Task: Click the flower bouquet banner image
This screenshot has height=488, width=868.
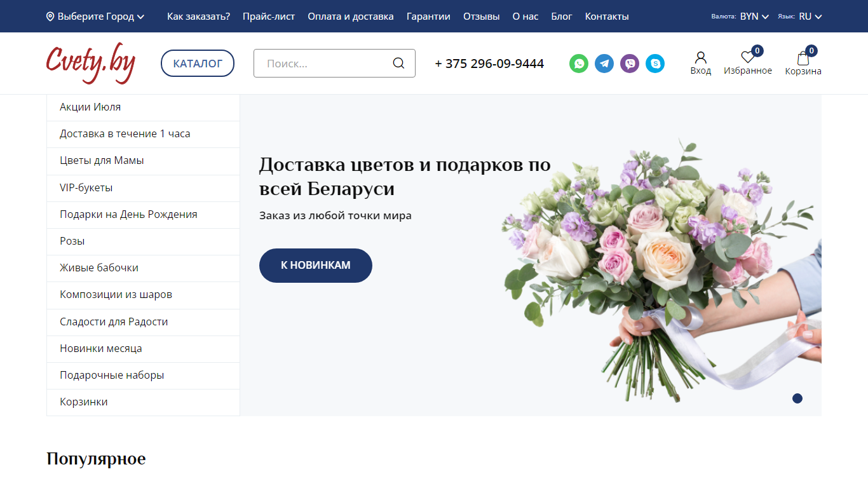Action: pos(660,270)
